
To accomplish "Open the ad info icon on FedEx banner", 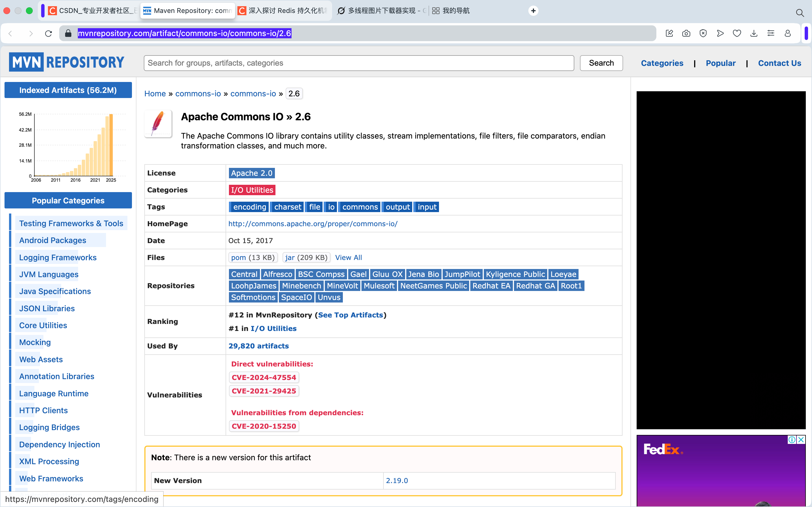I will pyautogui.click(x=791, y=440).
